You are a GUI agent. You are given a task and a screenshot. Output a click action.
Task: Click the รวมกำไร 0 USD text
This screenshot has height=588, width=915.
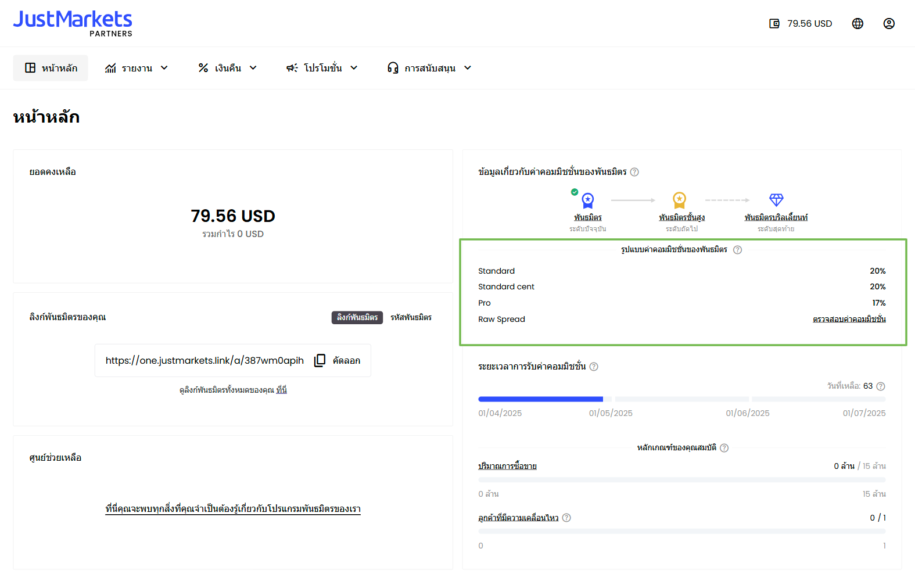[233, 234]
